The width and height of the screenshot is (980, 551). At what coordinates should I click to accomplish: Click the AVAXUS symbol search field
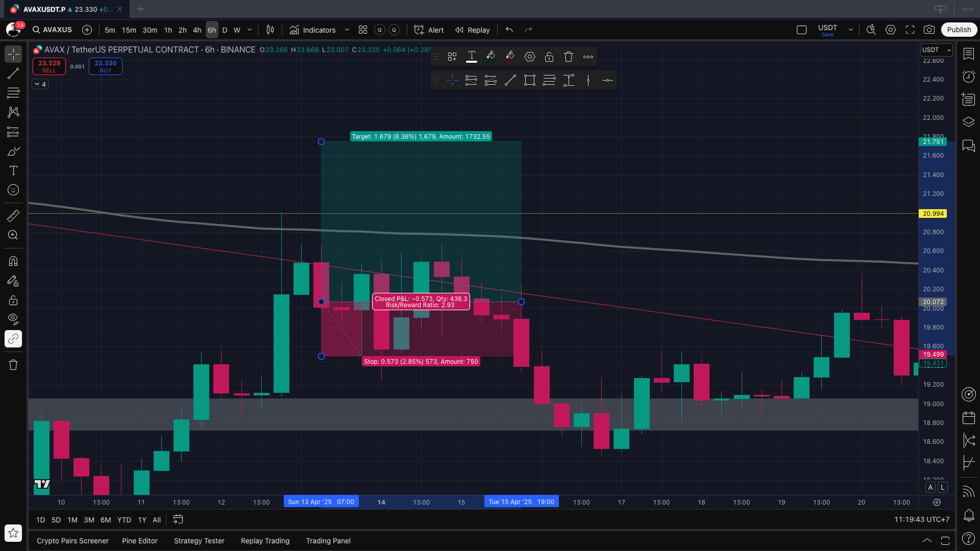[x=53, y=29]
